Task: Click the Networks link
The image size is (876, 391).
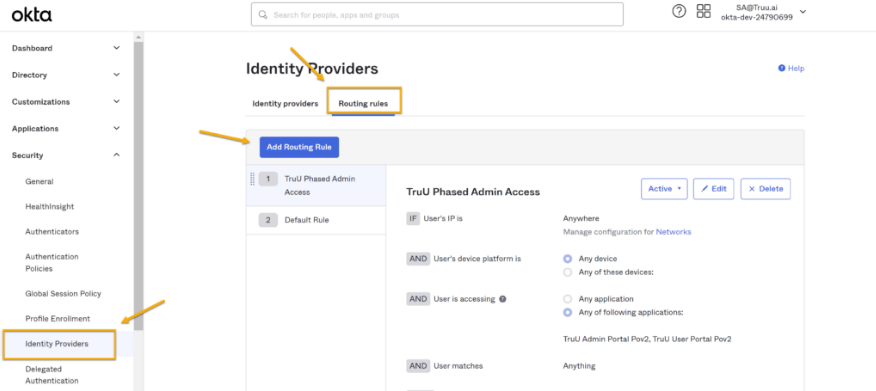Action: (x=673, y=232)
